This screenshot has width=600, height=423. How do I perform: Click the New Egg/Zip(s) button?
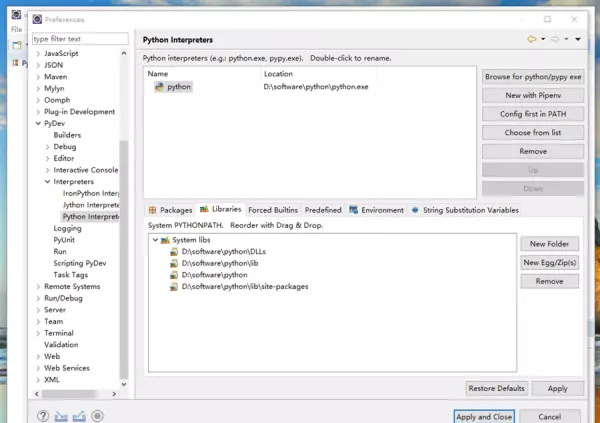tap(549, 263)
